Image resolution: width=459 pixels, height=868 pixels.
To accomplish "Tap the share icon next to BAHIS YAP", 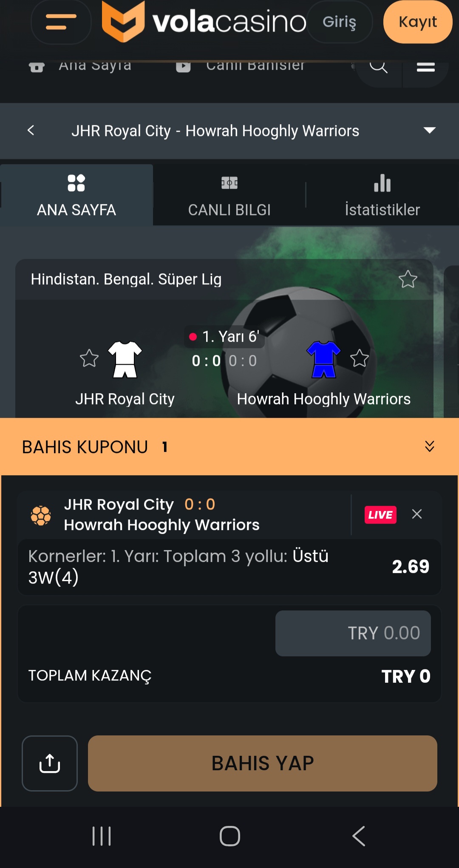I will [x=50, y=763].
